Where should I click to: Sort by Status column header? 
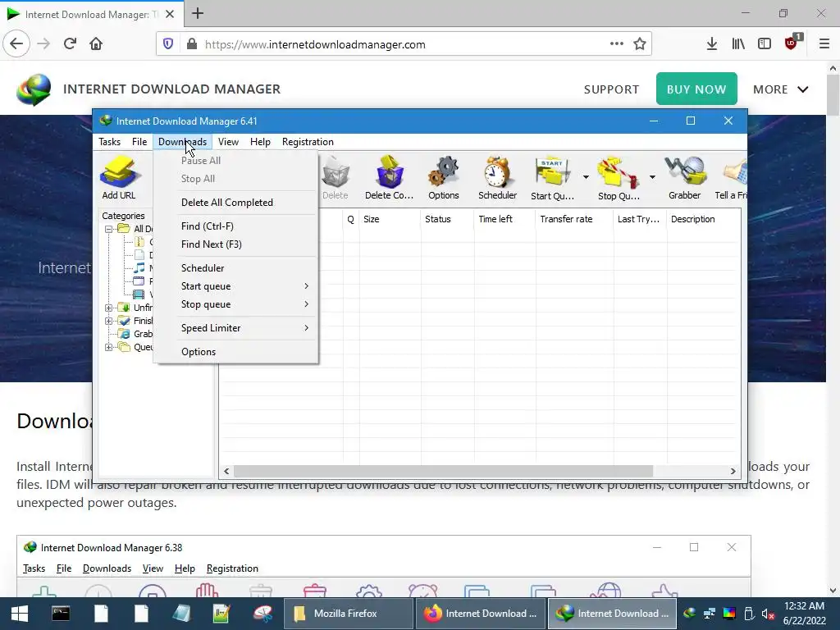coord(447,219)
